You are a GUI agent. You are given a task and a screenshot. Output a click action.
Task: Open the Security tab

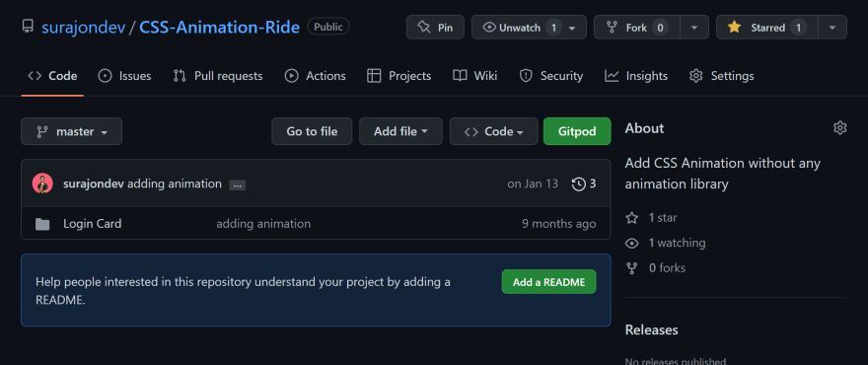(x=550, y=76)
